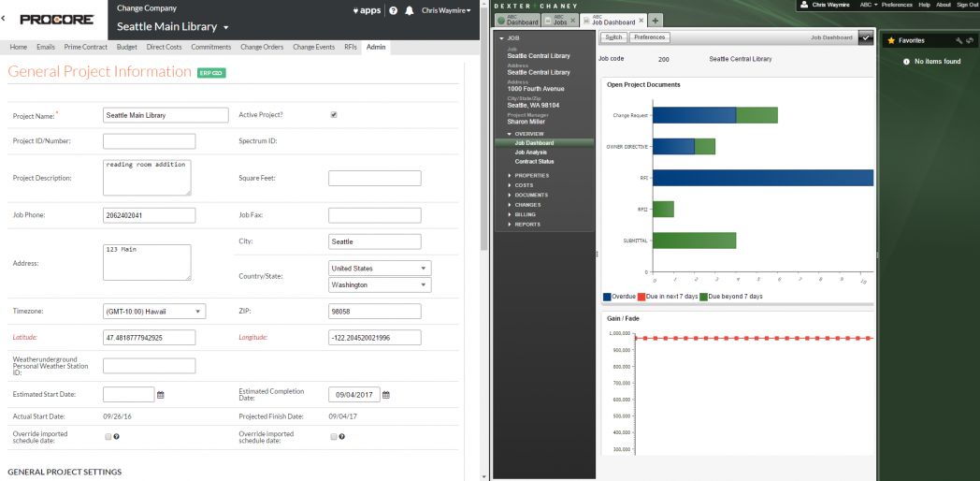This screenshot has width=980, height=481.
Task: Open the Timezone dropdown
Action: [x=153, y=312]
